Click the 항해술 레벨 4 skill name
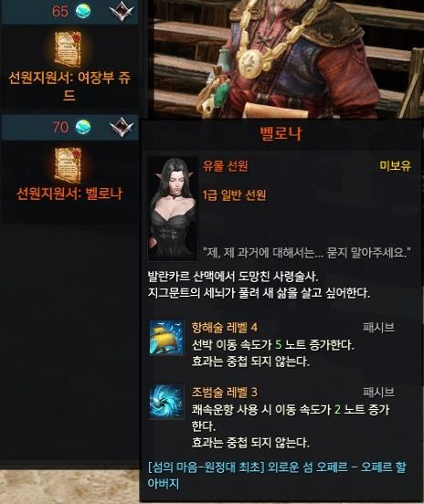The width and height of the screenshot is (424, 504). click(x=225, y=328)
